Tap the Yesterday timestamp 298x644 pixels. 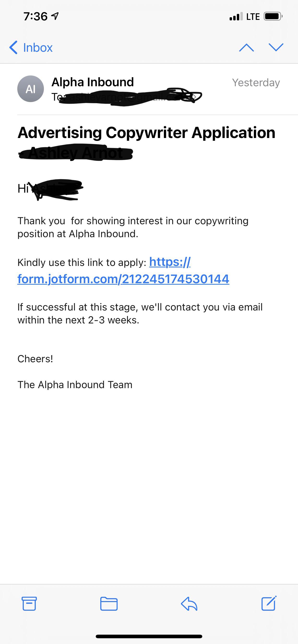coord(256,82)
